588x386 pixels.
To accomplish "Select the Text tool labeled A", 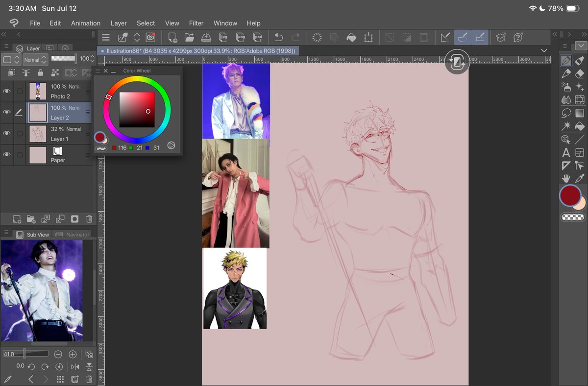I will click(566, 153).
